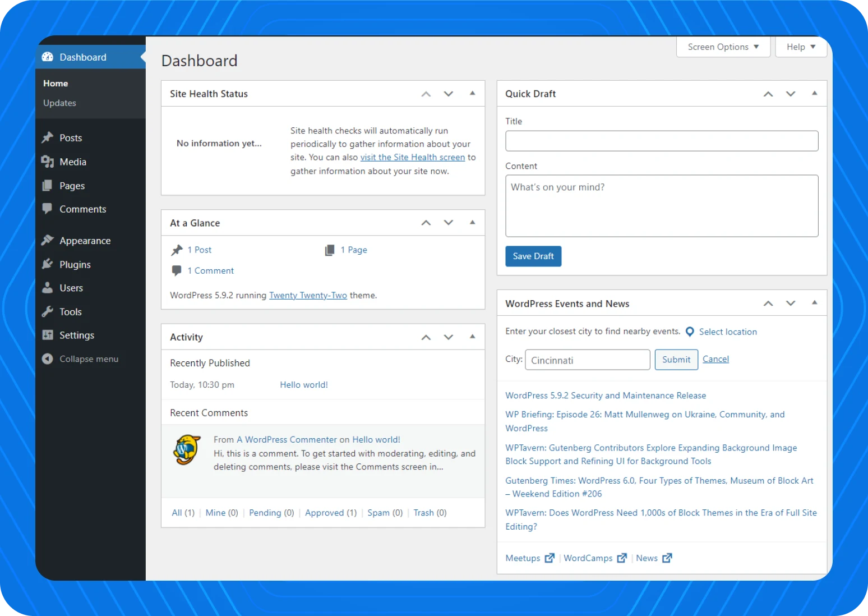Screen dimensions: 868x616
Task: Click the location pin beside Select location
Action: coord(690,332)
